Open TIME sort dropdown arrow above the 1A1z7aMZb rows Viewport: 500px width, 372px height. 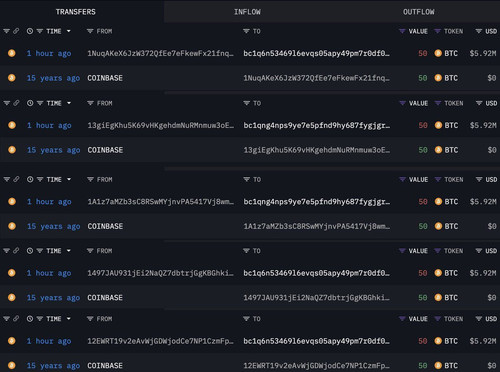(69, 179)
